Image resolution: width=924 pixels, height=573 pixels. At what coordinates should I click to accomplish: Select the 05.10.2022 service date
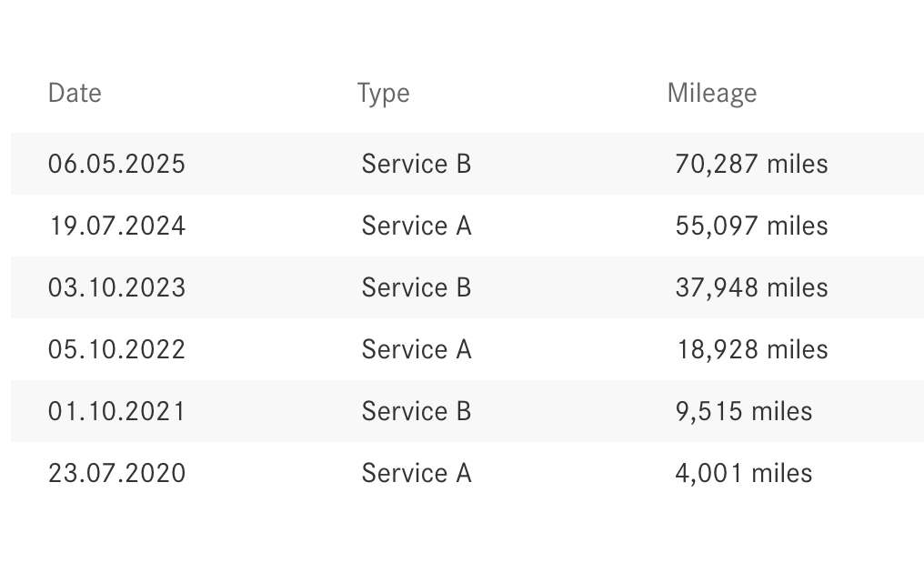(116, 349)
